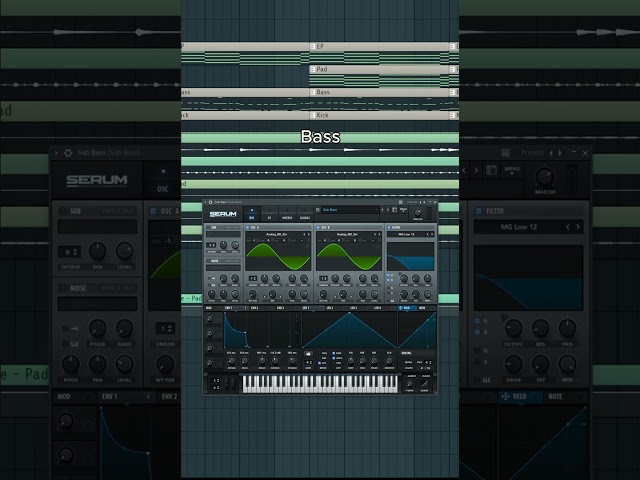
Task: Click pencil edit icon on OSC A waveform
Action: [x=307, y=247]
